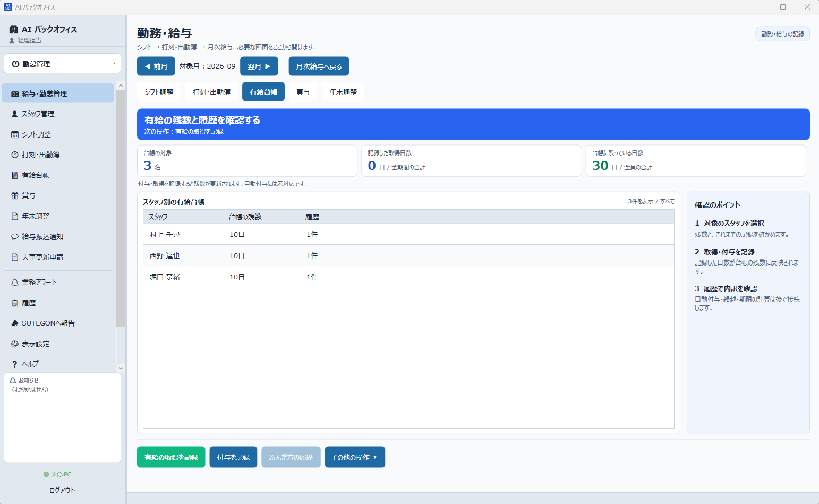Click the ログアウト link
The image size is (819, 504).
62,490
